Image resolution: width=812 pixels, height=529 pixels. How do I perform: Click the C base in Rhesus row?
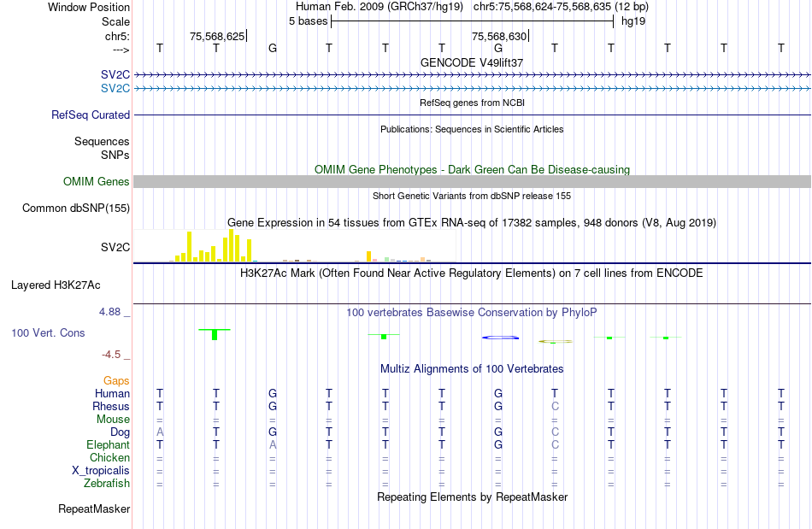pos(555,406)
